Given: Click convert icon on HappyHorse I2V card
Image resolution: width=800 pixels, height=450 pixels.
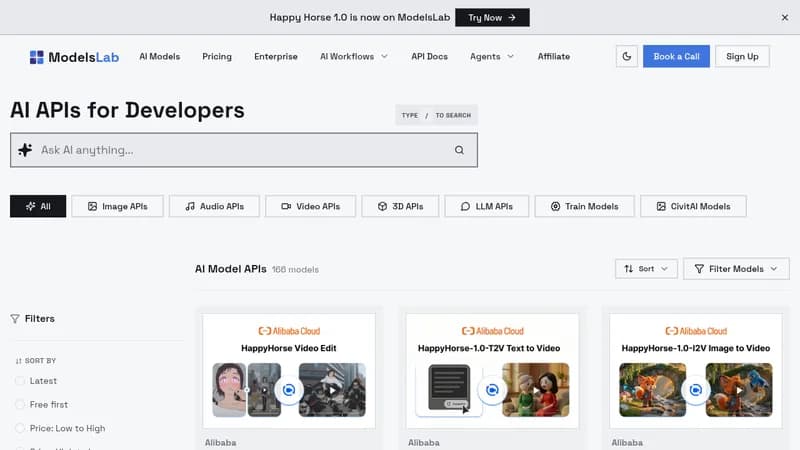Looking at the screenshot, I should tap(696, 390).
